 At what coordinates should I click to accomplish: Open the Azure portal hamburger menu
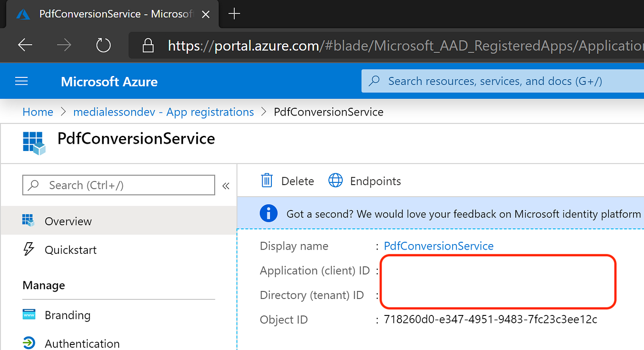[21, 81]
